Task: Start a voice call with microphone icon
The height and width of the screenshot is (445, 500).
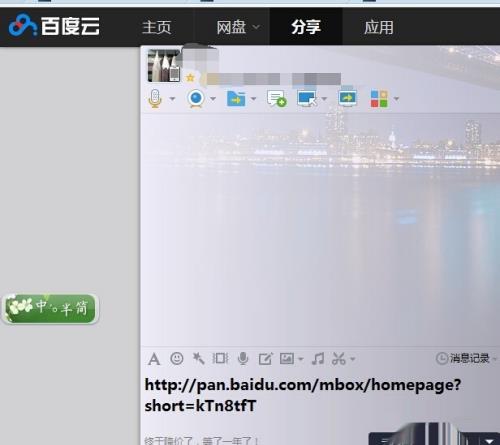Action: (x=155, y=98)
